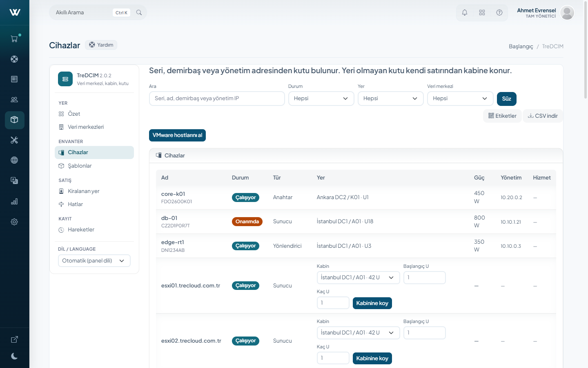The width and height of the screenshot is (588, 368).
Task: Click the external link sidebar icon
Action: click(14, 339)
